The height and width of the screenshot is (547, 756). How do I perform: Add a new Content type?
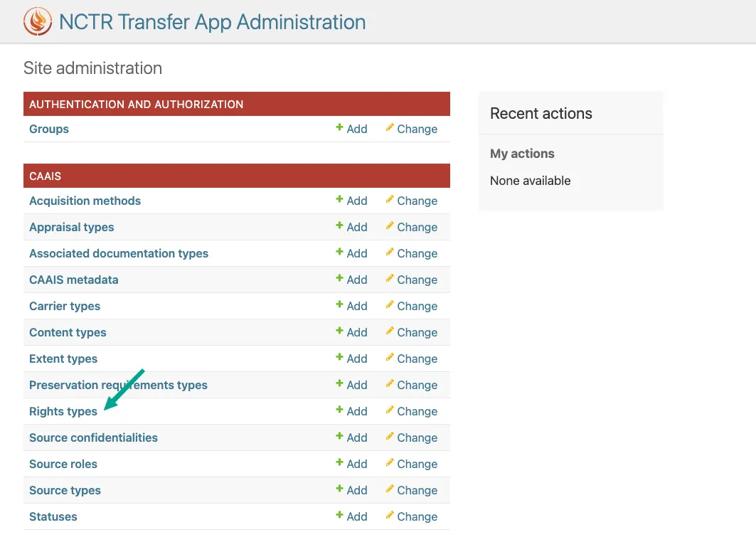click(x=357, y=332)
